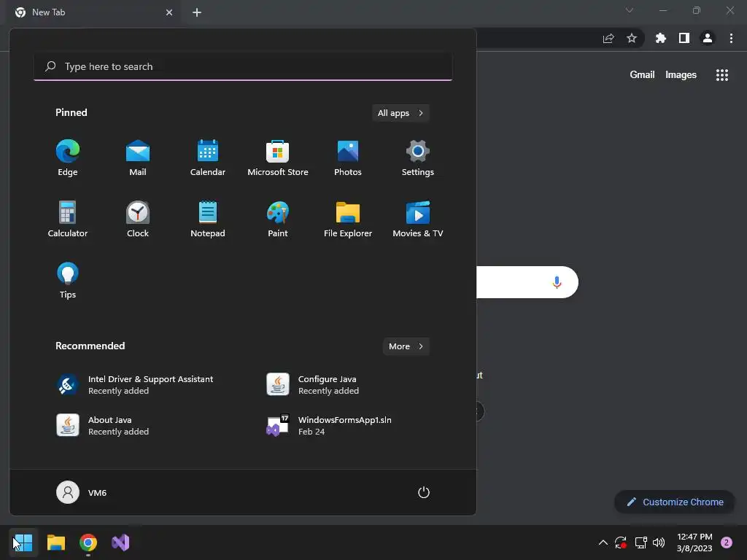The width and height of the screenshot is (747, 560).
Task: Bookmark this tab with the star
Action: pos(632,38)
